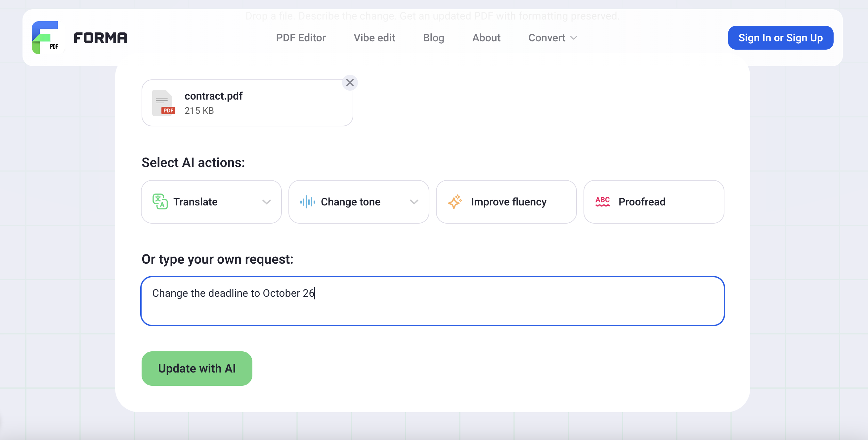Open the PDF Editor nav link
The width and height of the screenshot is (868, 440).
tap(301, 38)
